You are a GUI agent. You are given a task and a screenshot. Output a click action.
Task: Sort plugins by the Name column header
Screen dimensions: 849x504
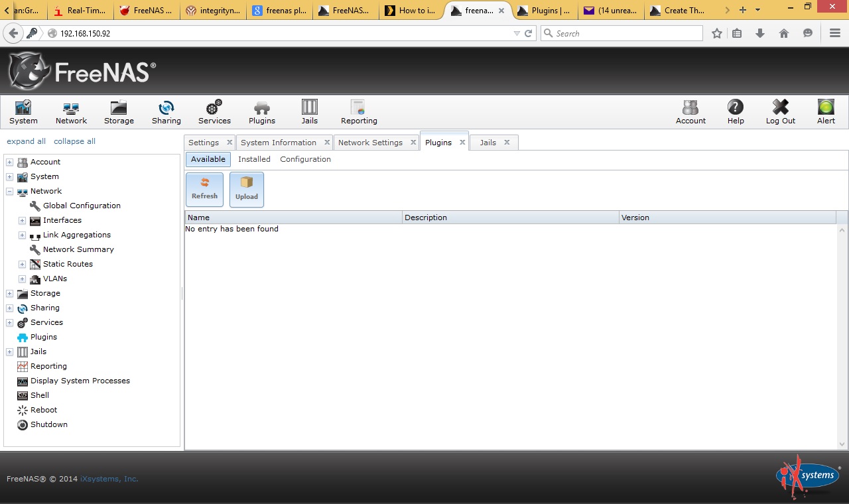tap(293, 218)
